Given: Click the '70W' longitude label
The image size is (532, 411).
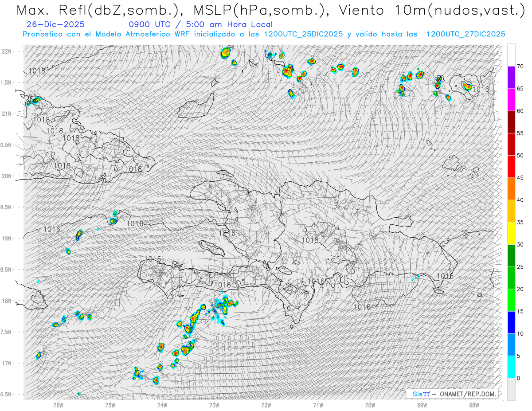Looking at the screenshot, I should tap(370, 405).
